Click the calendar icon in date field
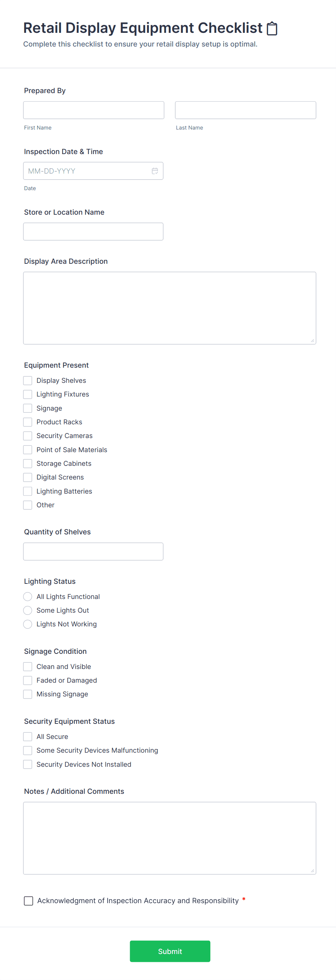336x980 pixels. [x=155, y=171]
